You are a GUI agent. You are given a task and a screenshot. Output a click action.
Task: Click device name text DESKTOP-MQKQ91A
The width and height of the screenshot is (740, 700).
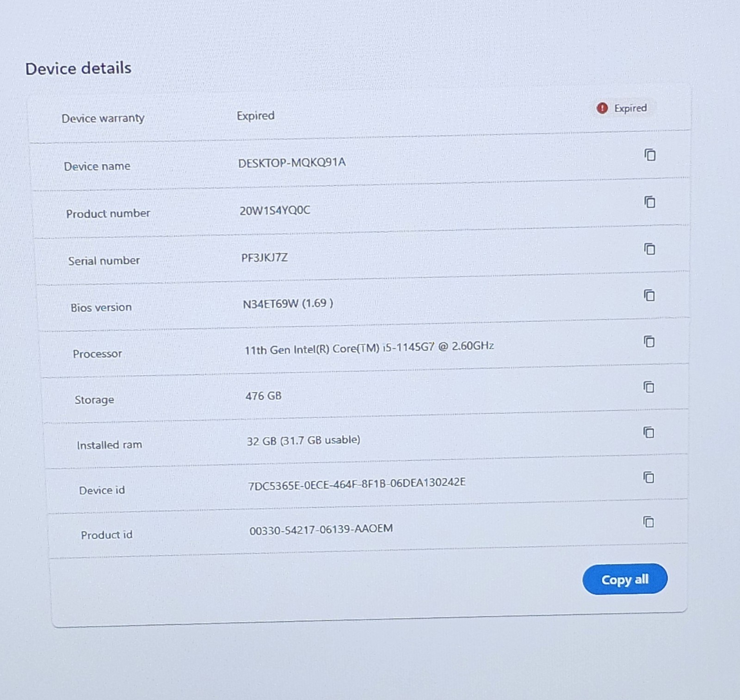pyautogui.click(x=292, y=163)
